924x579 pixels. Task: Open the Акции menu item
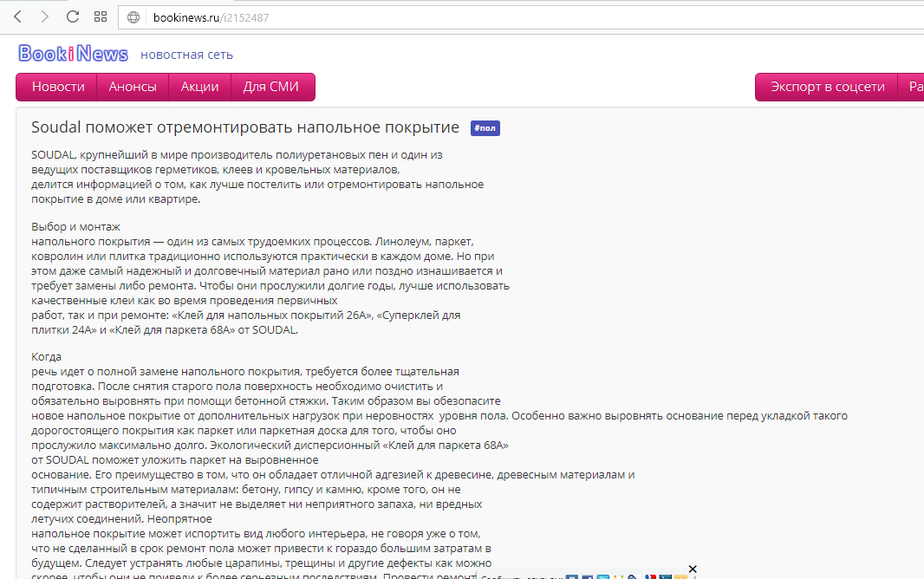tap(199, 88)
